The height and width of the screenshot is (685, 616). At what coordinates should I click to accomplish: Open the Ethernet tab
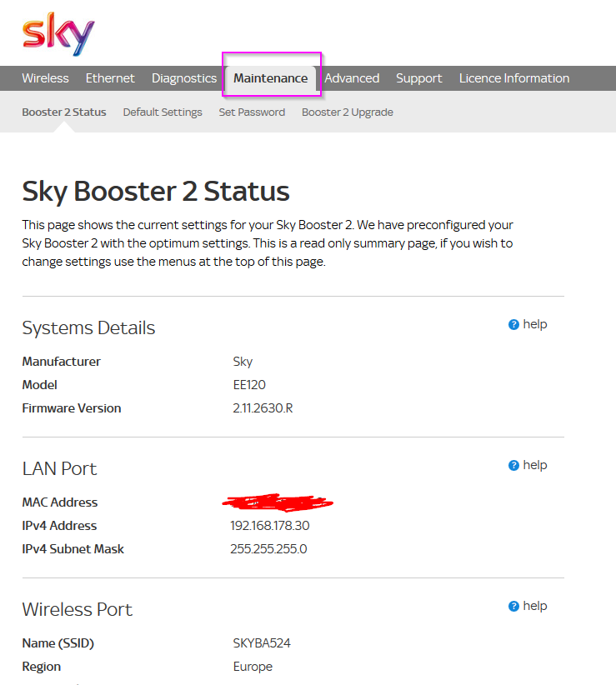pyautogui.click(x=110, y=78)
